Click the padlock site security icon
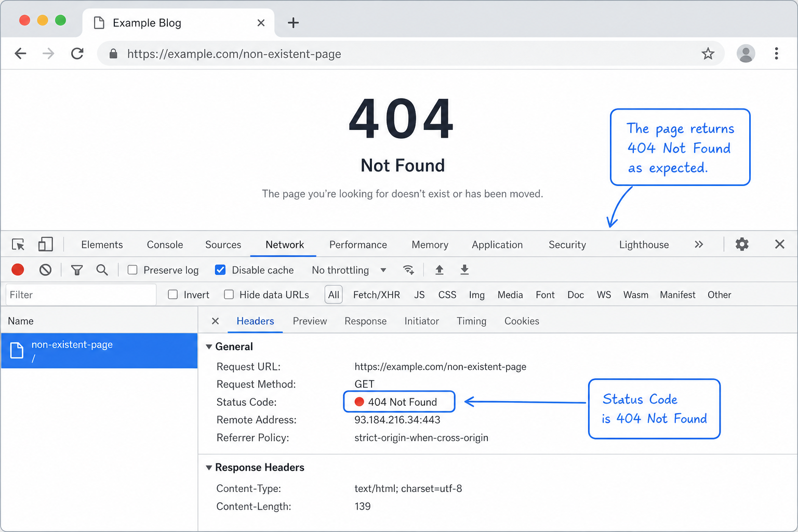The height and width of the screenshot is (532, 798). point(113,54)
